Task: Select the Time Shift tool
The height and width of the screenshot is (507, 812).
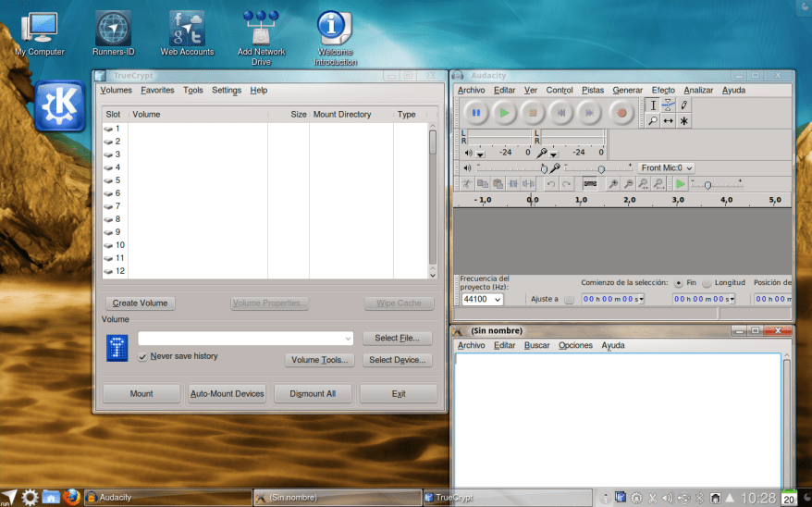Action: [669, 121]
